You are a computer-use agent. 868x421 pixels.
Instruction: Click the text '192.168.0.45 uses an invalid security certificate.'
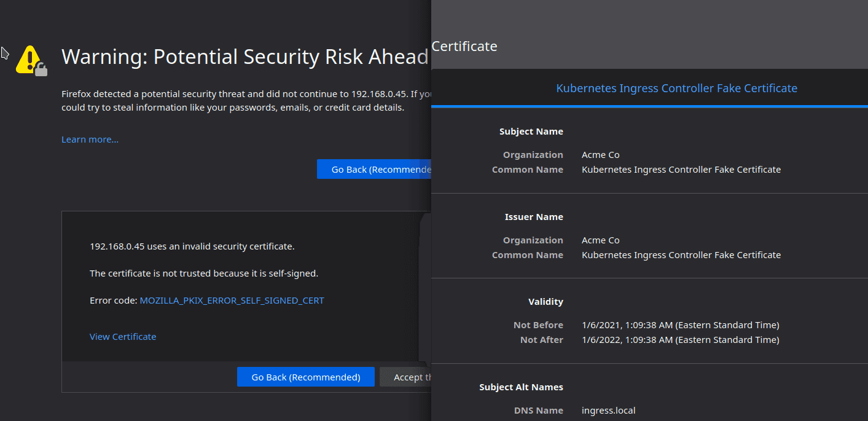tap(192, 246)
